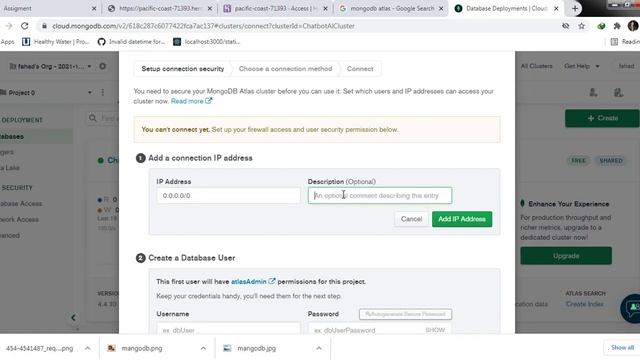Open the mangodb.jpg downloaded file
The image size is (640, 360).
pyautogui.click(x=256, y=348)
